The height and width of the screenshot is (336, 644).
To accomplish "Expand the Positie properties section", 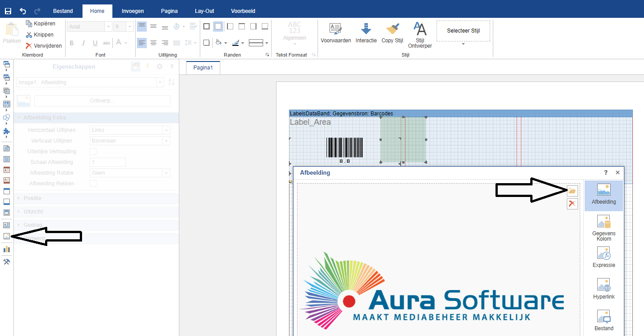I will [x=33, y=198].
